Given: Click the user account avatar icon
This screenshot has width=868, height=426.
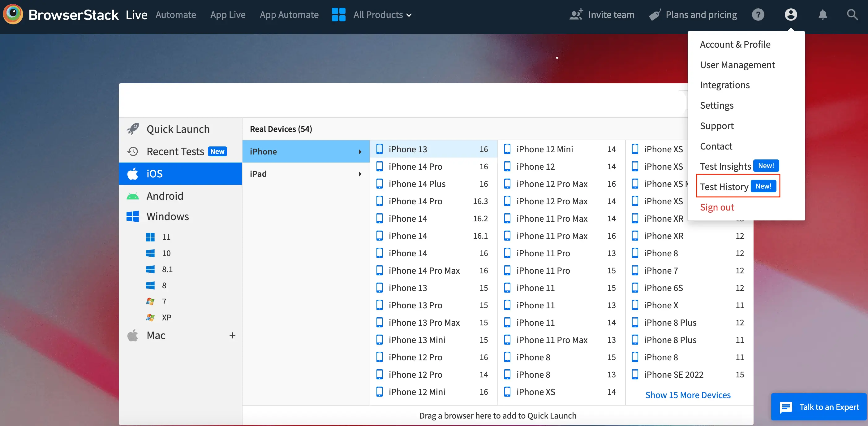Looking at the screenshot, I should (x=790, y=15).
